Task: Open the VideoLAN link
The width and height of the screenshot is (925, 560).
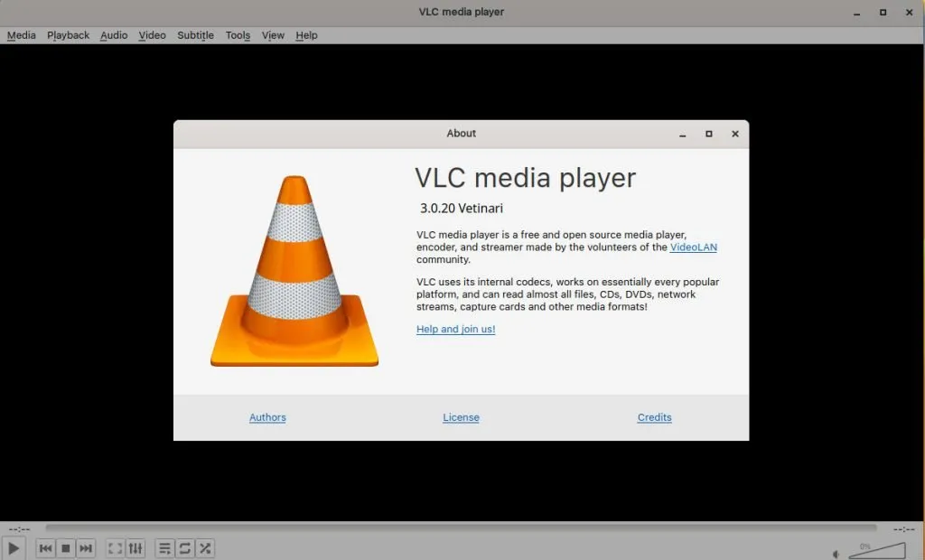Action: [x=693, y=247]
